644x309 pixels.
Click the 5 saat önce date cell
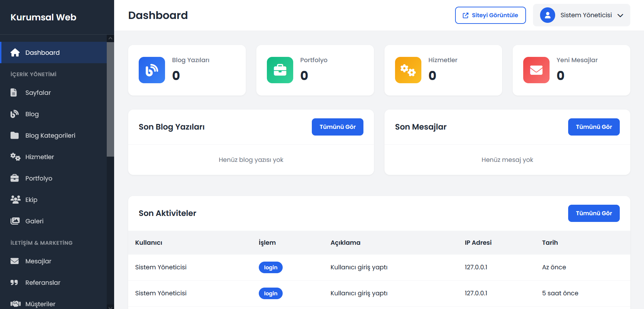[560, 293]
